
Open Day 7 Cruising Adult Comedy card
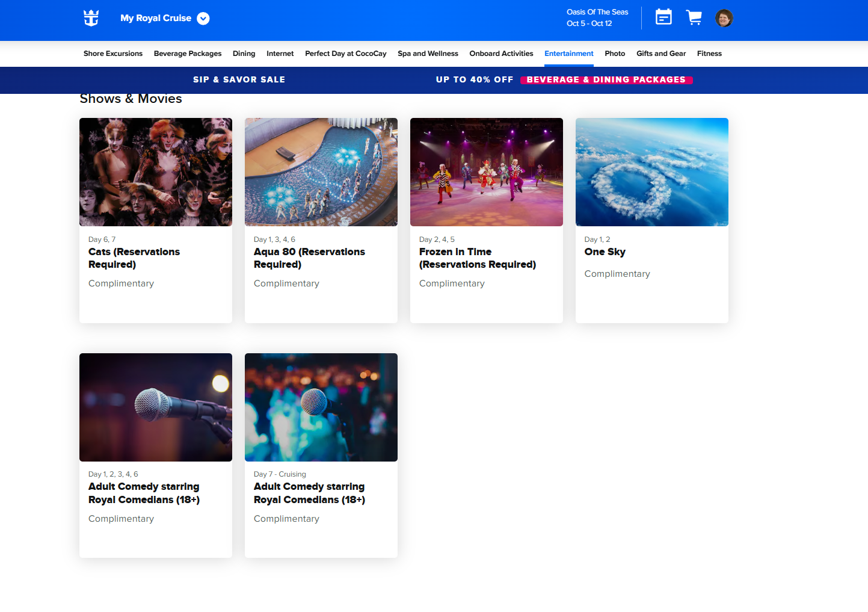(x=321, y=454)
